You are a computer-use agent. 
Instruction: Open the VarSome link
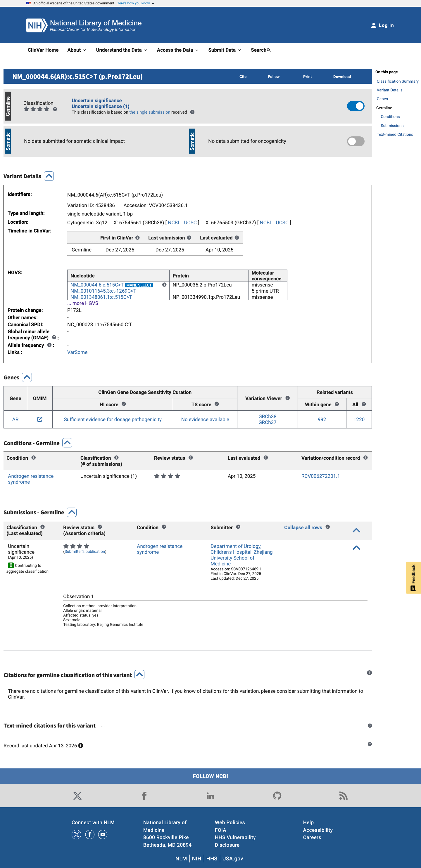[x=77, y=352]
